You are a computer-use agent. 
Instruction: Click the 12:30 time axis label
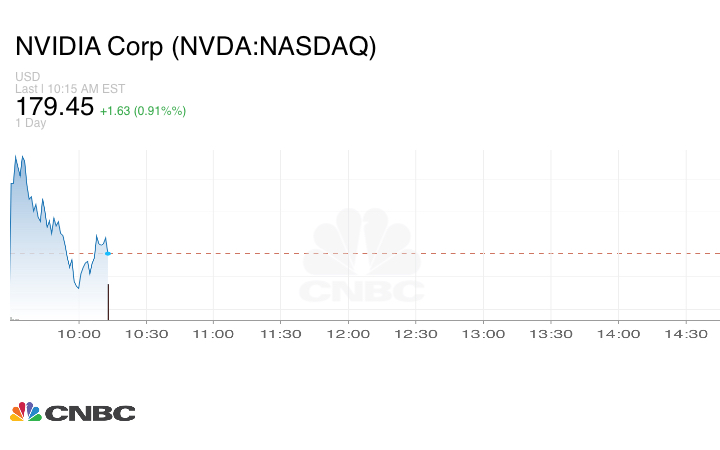pyautogui.click(x=415, y=334)
